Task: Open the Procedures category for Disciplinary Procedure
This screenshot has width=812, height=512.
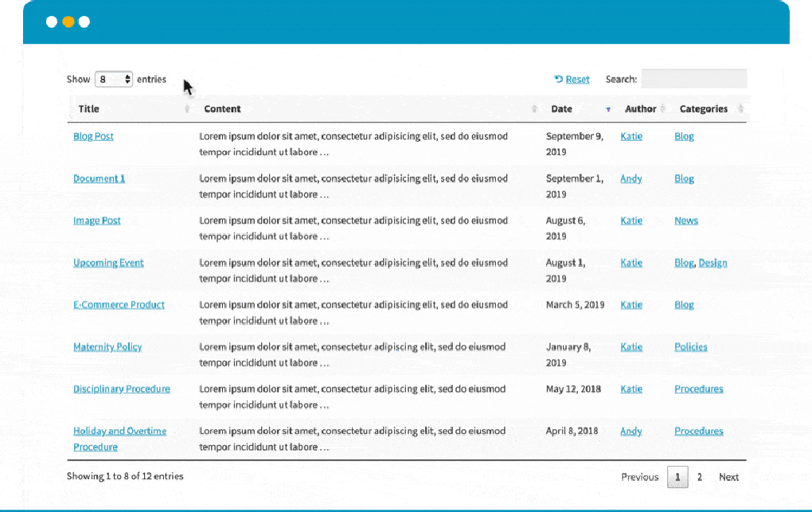Action: [699, 389]
